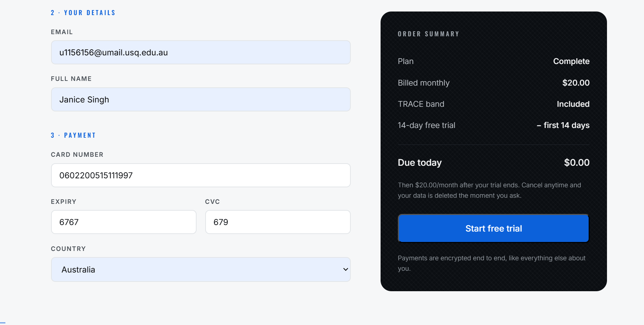This screenshot has width=644, height=325.
Task: Click the Start free trial button
Action: [x=493, y=228]
